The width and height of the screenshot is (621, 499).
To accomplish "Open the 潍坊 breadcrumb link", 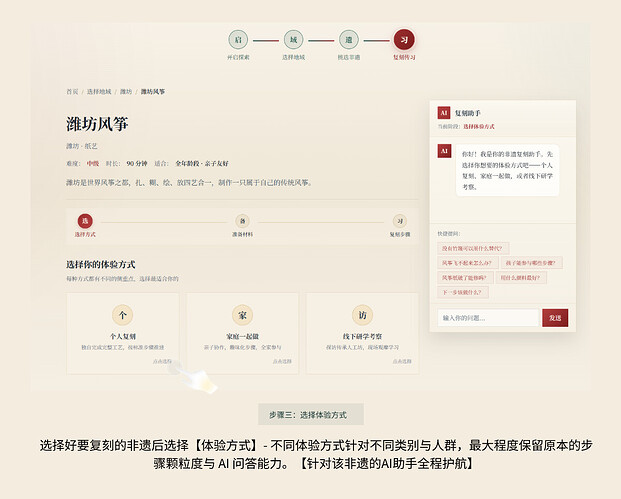I will coord(126,91).
